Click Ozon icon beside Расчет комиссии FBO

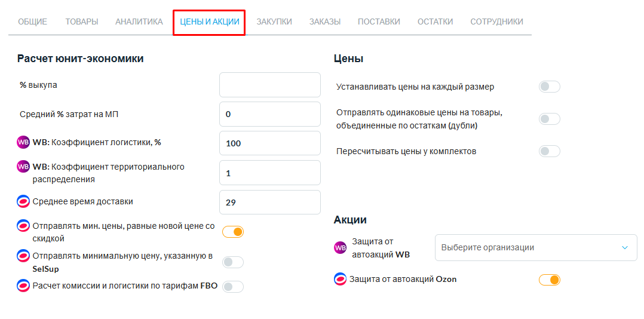(x=23, y=286)
